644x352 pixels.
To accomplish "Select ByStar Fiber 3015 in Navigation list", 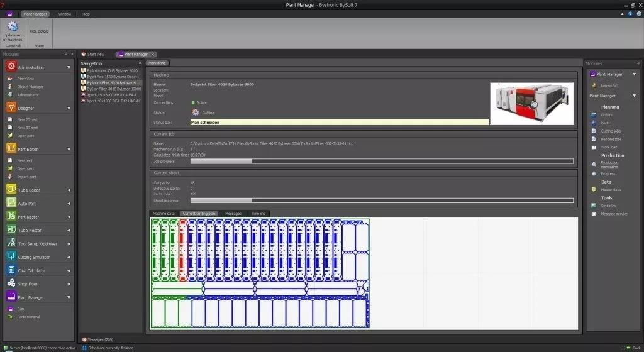I will [109, 89].
